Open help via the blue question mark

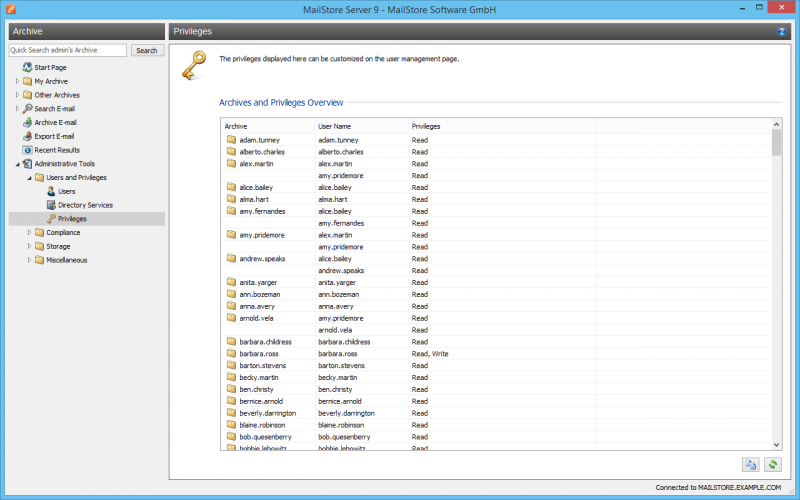coord(782,32)
